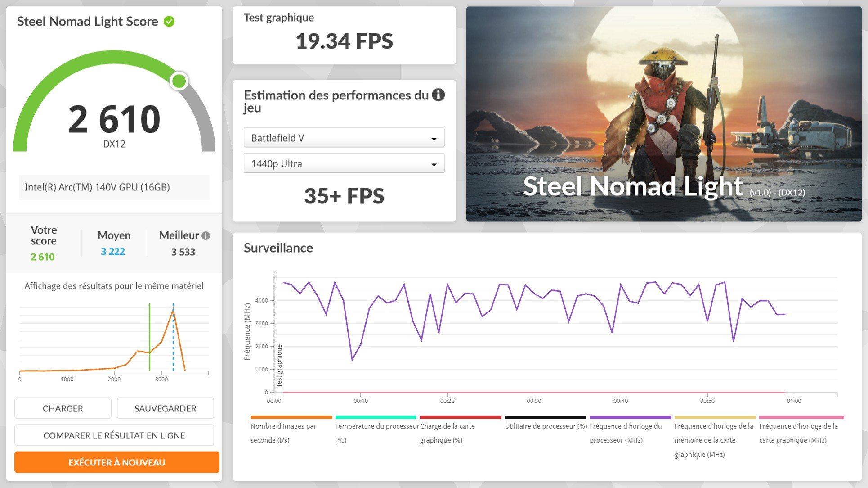Click the 35+ FPS estimated value
The width and height of the screenshot is (868, 488).
tap(344, 196)
